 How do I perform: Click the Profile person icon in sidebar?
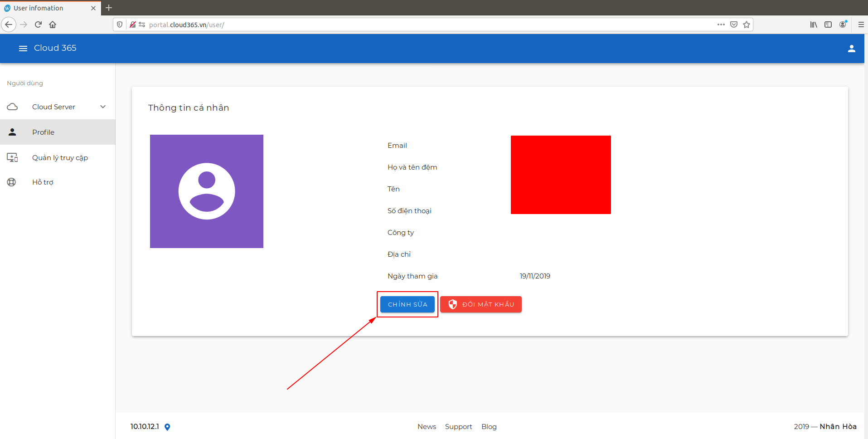click(13, 132)
